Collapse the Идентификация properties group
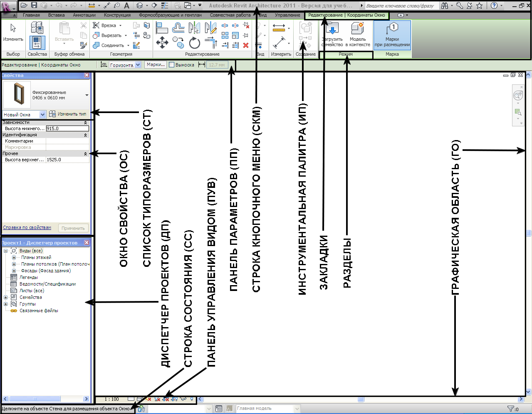 [86, 135]
